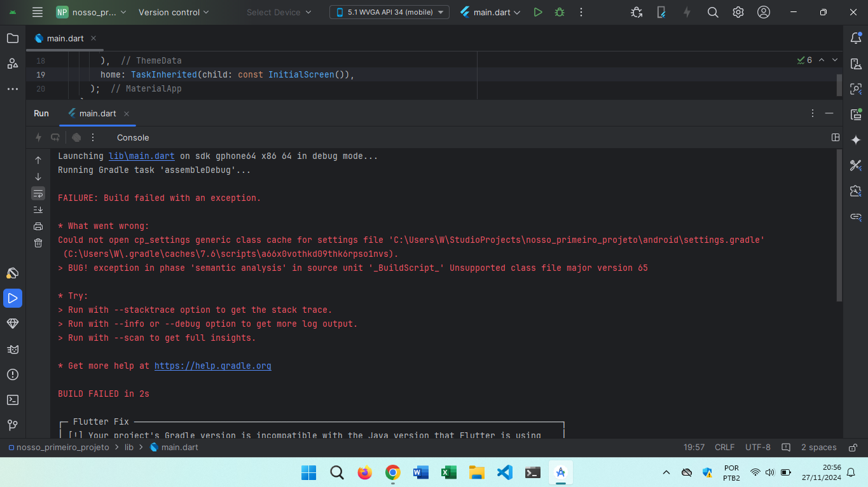
Task: Open the lib\main.dart link in the console
Action: coord(142,156)
